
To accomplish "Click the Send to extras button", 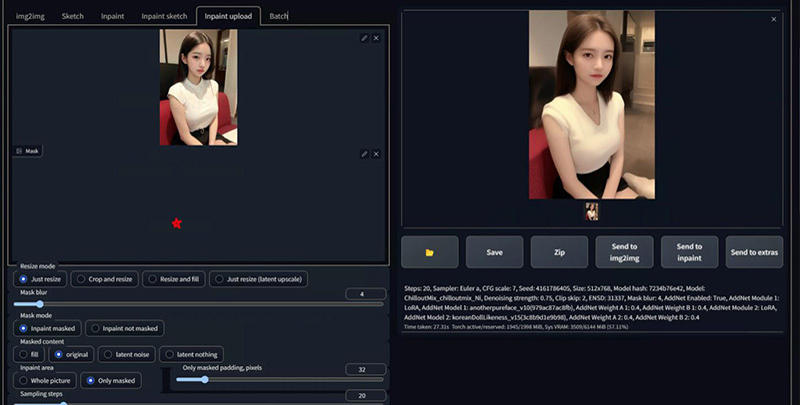I will pyautogui.click(x=754, y=252).
